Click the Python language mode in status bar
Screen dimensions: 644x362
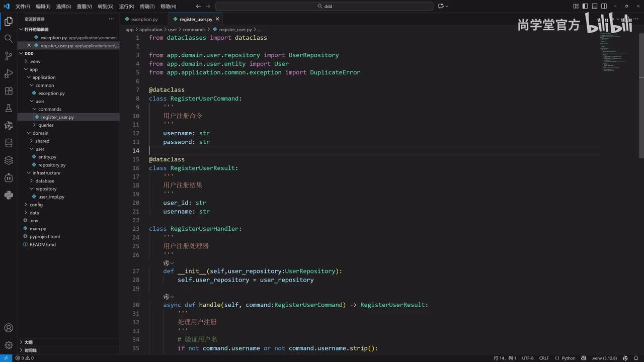pyautogui.click(x=569, y=358)
